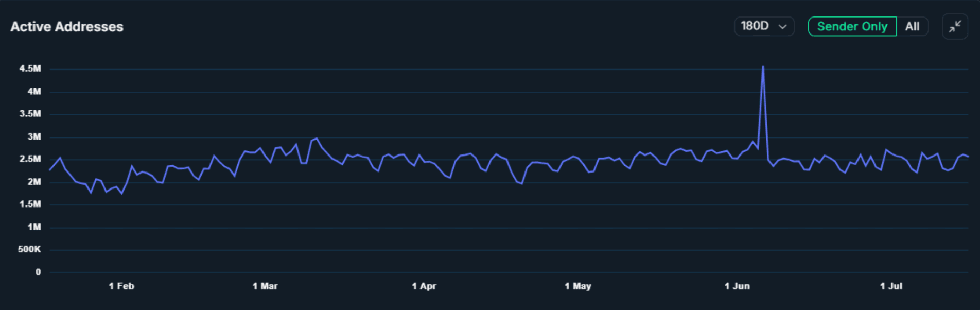
Task: Click the 1.5M y-axis label
Action: pyautogui.click(x=30, y=204)
